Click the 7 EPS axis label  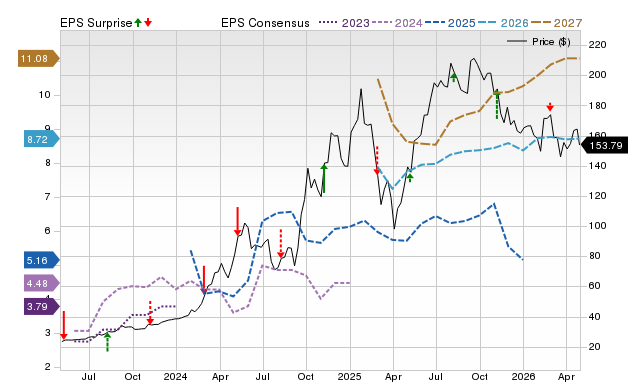(47, 197)
